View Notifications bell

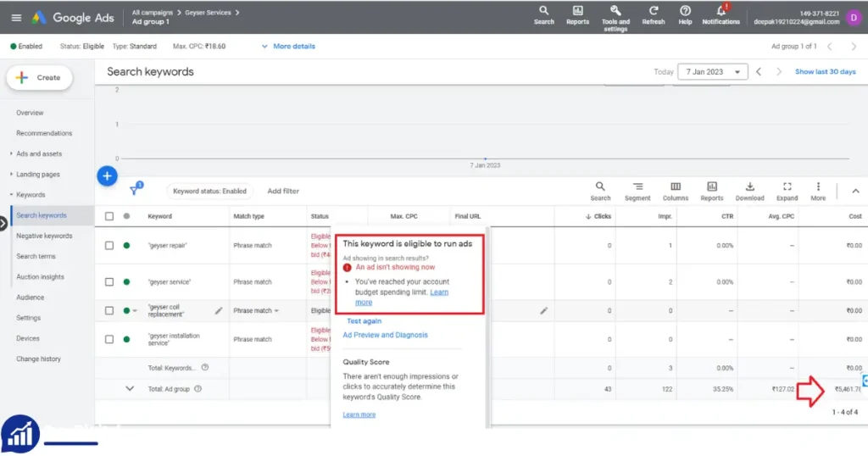(721, 15)
